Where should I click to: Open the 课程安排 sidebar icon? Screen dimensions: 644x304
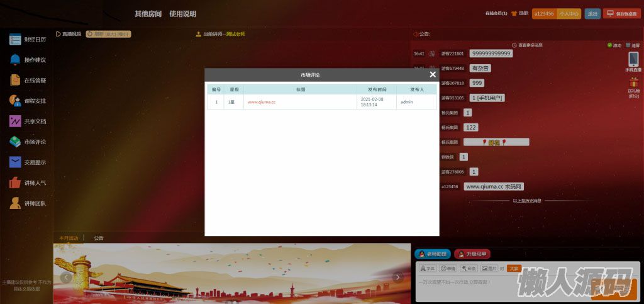tap(15, 101)
